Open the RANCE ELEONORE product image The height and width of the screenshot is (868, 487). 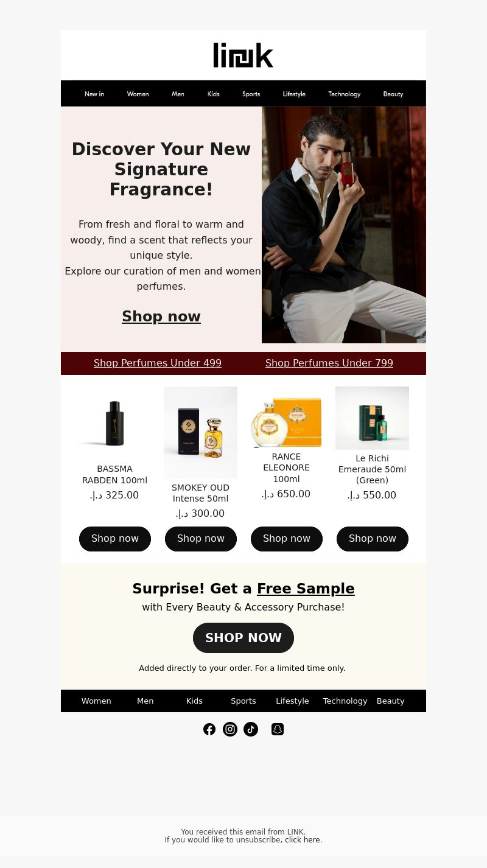click(x=286, y=418)
